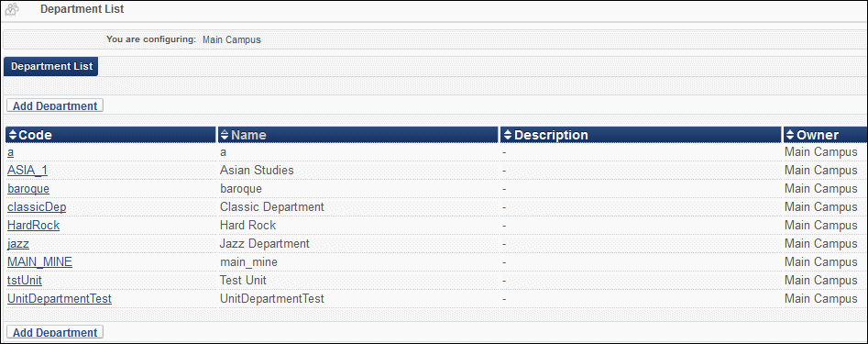Sort by Name column arrows

click(225, 135)
